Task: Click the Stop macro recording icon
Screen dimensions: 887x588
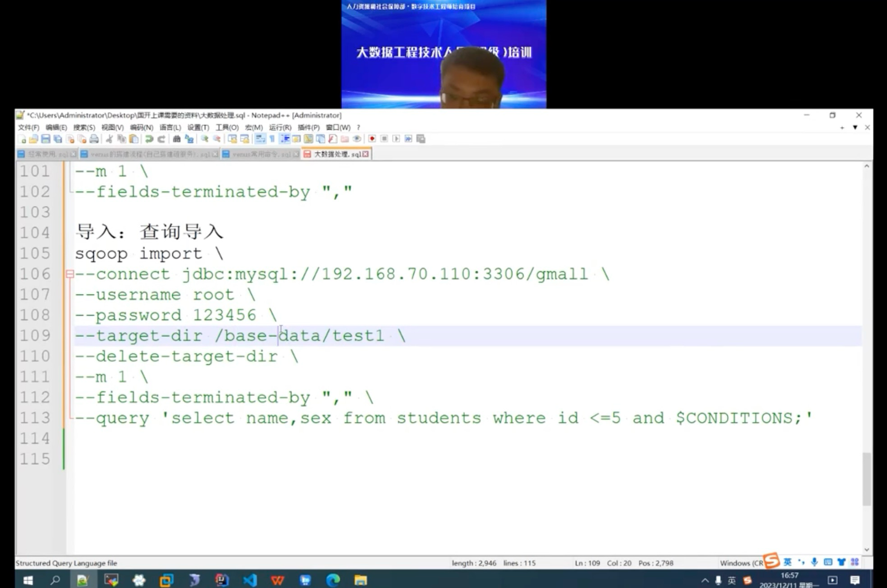Action: click(384, 139)
